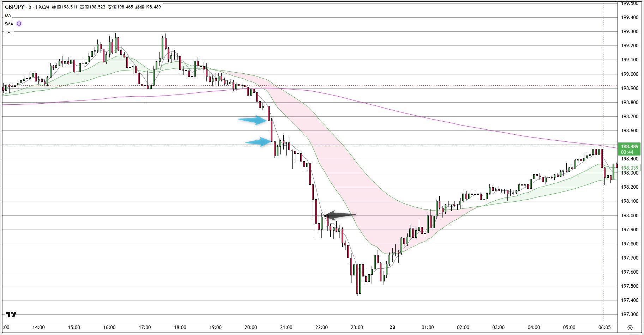Image resolution: width=644 pixels, height=335 pixels.
Task: Click the 06:05 crosshair time label
Action: (x=604, y=327)
